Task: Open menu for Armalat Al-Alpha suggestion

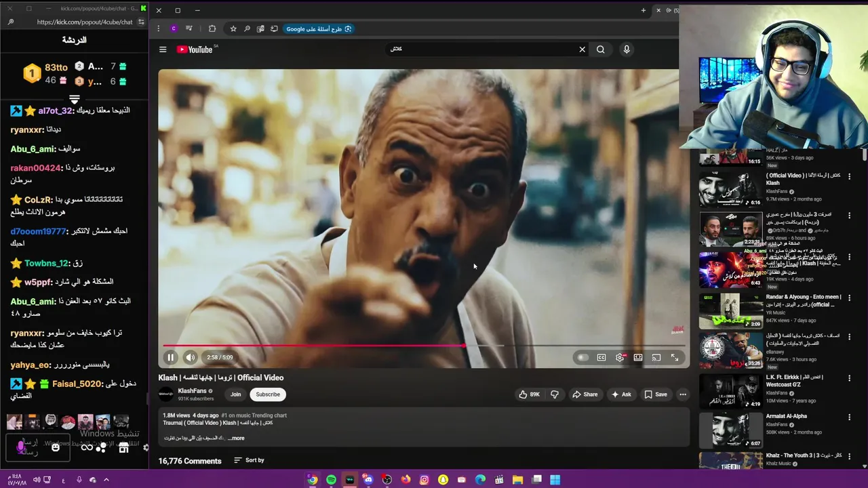Action: coord(849,417)
